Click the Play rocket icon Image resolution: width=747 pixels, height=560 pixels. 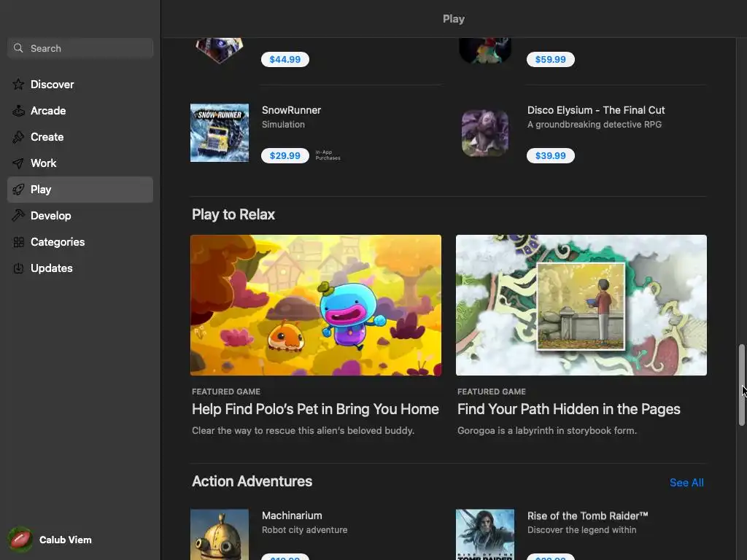coord(18,190)
